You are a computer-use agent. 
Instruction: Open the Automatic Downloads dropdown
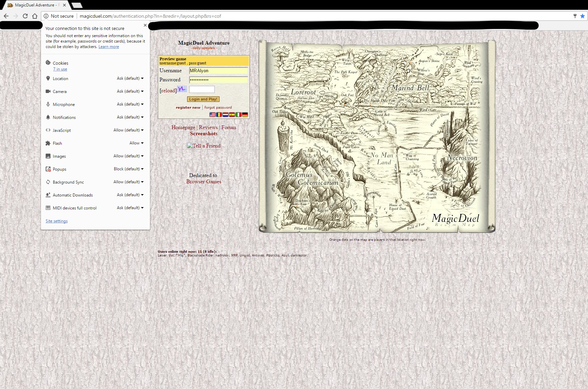point(130,195)
